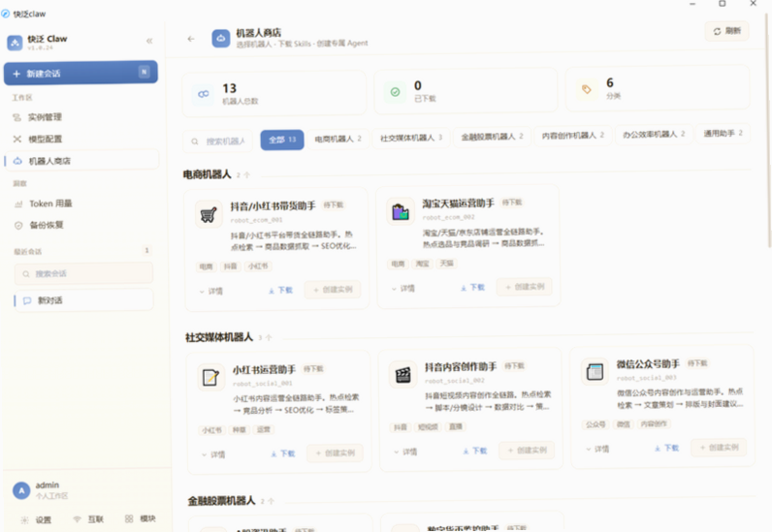
Task: Focus the 搜索会话 search field
Action: click(x=83, y=273)
